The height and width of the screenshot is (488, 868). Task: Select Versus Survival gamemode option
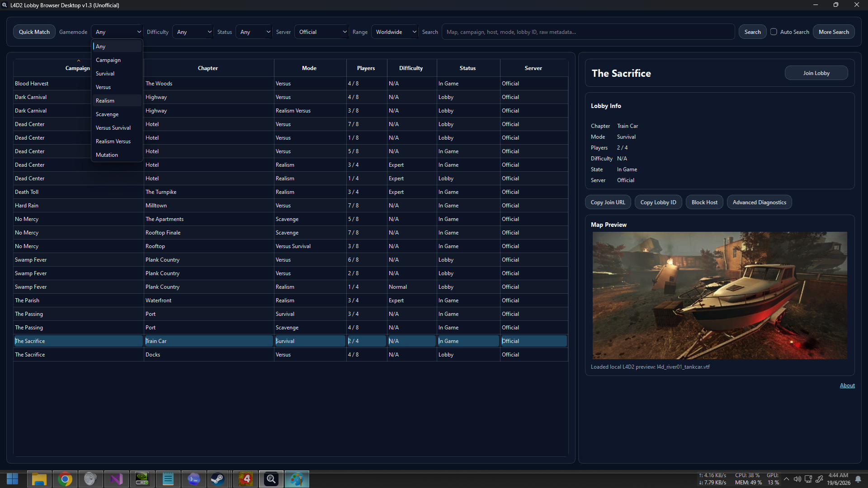(x=117, y=127)
